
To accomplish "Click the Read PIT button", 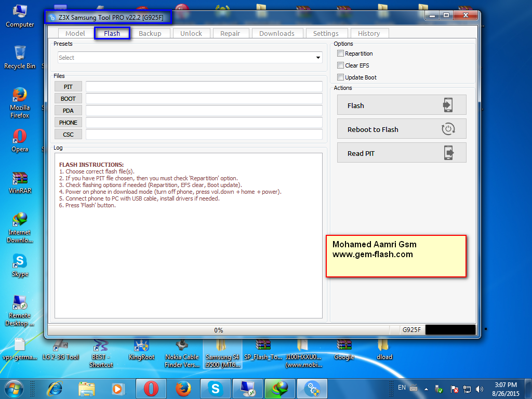I will [402, 152].
